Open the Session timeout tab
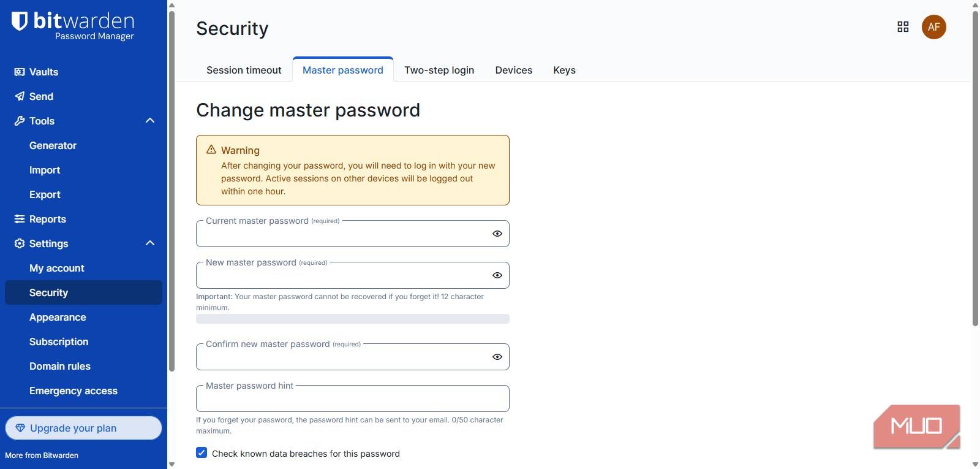The height and width of the screenshot is (469, 980). pos(244,70)
